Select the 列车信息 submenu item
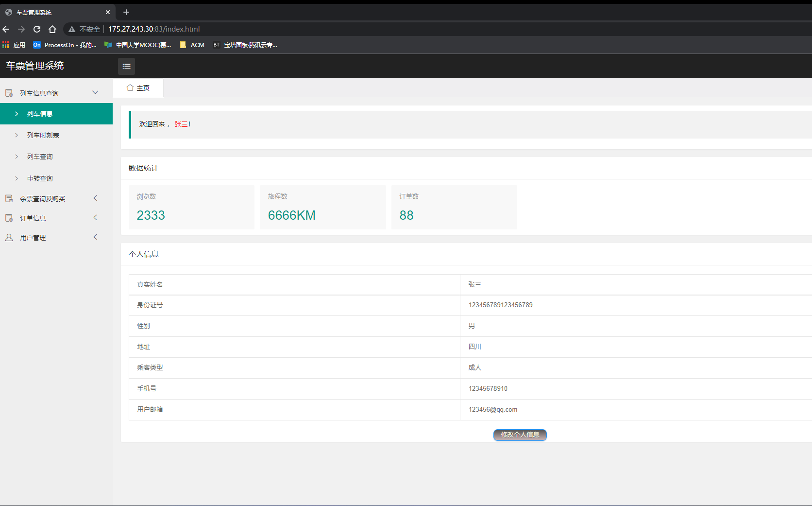812x506 pixels. pyautogui.click(x=56, y=114)
